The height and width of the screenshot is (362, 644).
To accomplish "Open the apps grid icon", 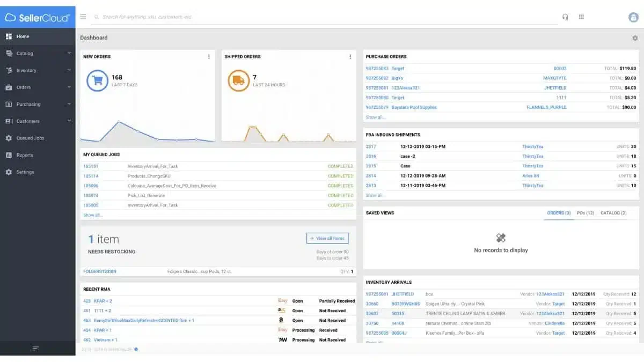I will click(581, 17).
